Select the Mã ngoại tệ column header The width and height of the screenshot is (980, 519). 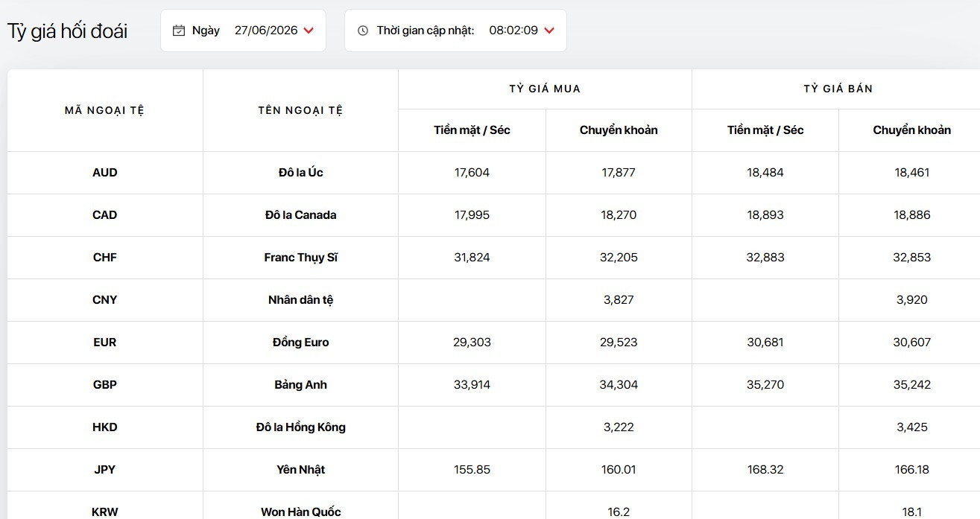coord(105,110)
